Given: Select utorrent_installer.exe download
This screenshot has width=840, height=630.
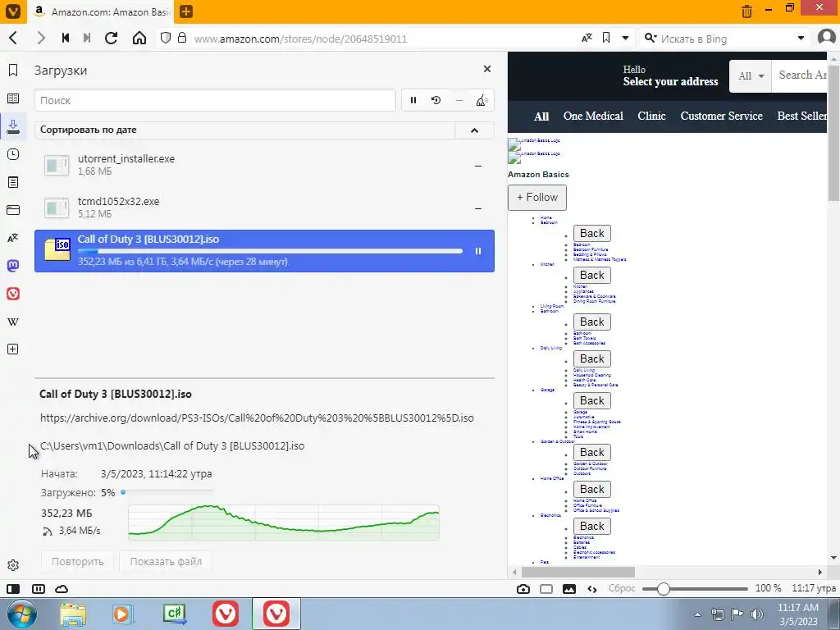Looking at the screenshot, I should (x=264, y=164).
